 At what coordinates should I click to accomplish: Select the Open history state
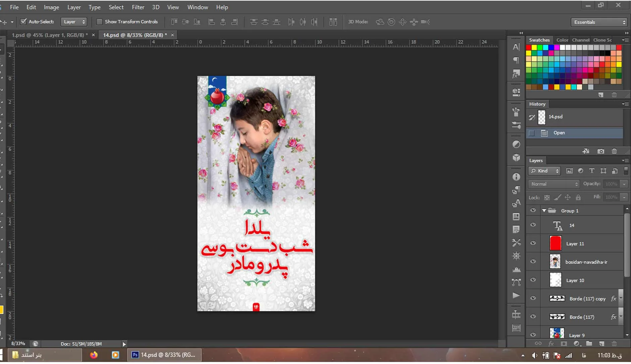pyautogui.click(x=574, y=133)
